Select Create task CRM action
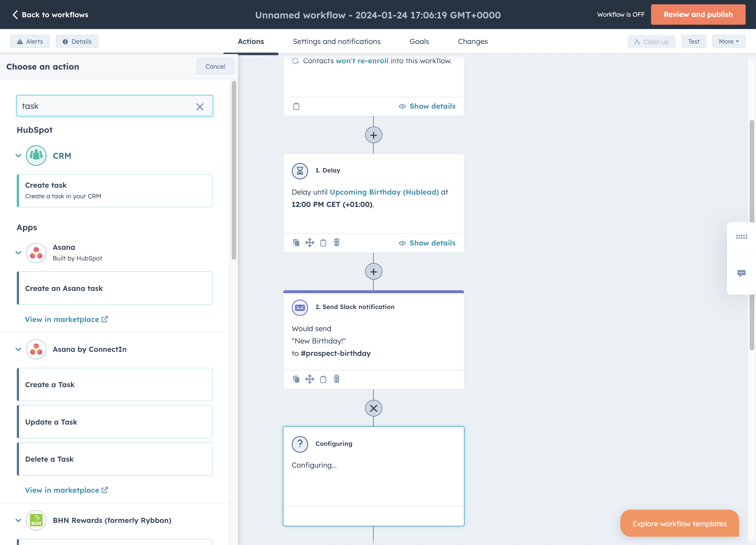This screenshot has height=545, width=756. coord(115,191)
